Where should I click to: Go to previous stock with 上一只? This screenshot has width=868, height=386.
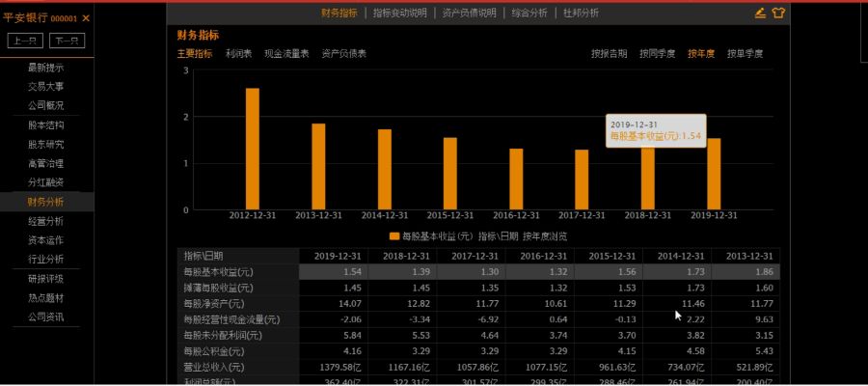[x=26, y=41]
